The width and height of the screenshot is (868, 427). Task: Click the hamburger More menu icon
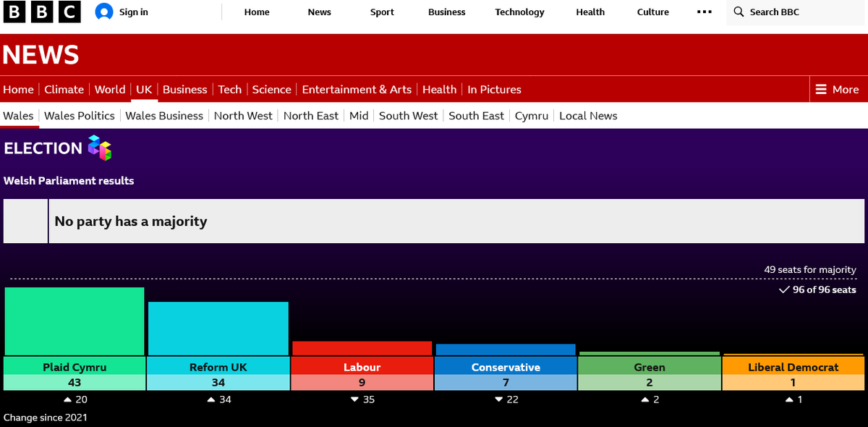(820, 90)
